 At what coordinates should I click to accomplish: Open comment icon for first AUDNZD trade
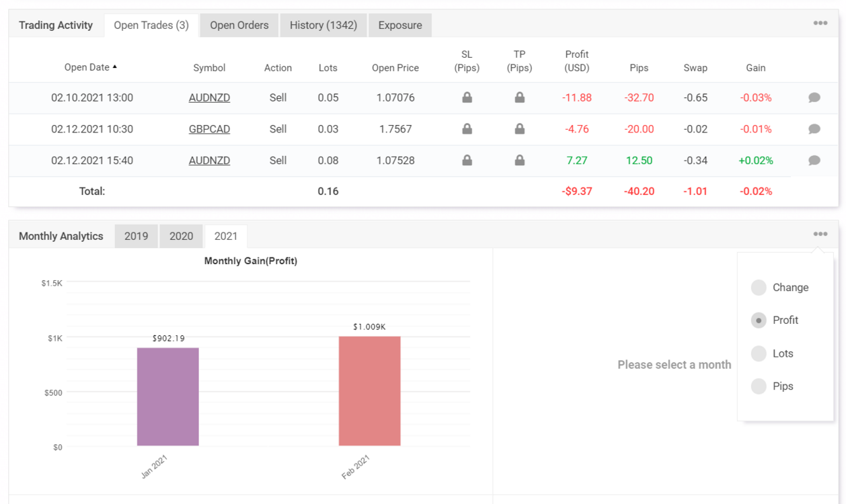click(814, 98)
